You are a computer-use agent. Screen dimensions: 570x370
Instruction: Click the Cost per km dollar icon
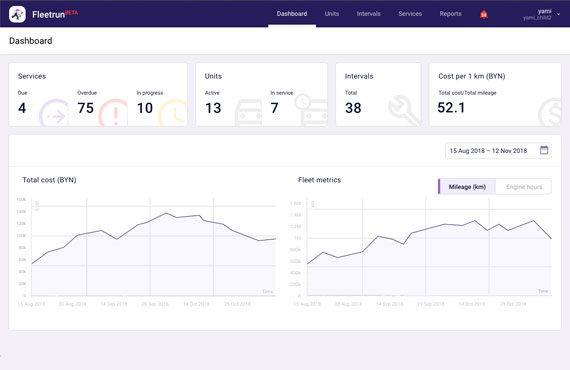click(x=549, y=112)
